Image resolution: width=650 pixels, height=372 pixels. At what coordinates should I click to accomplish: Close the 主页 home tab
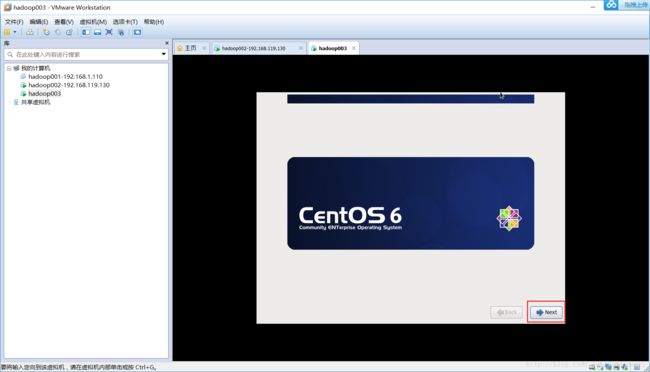(204, 48)
